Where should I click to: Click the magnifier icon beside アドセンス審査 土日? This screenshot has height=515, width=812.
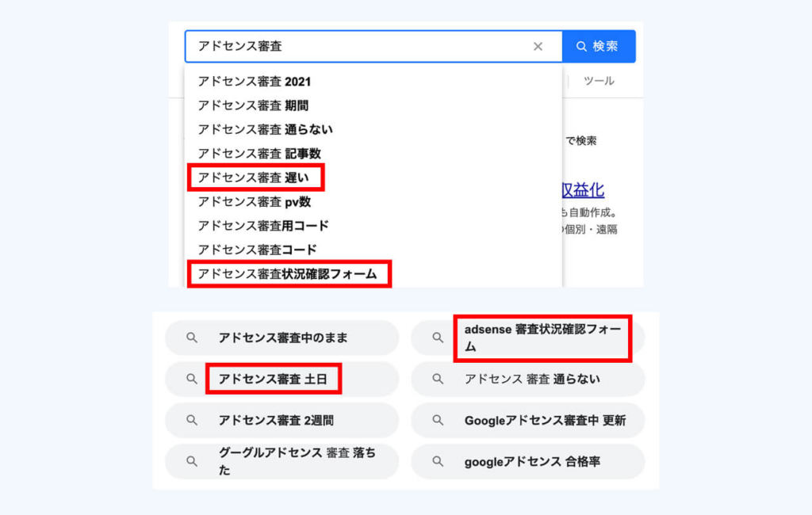coord(192,379)
